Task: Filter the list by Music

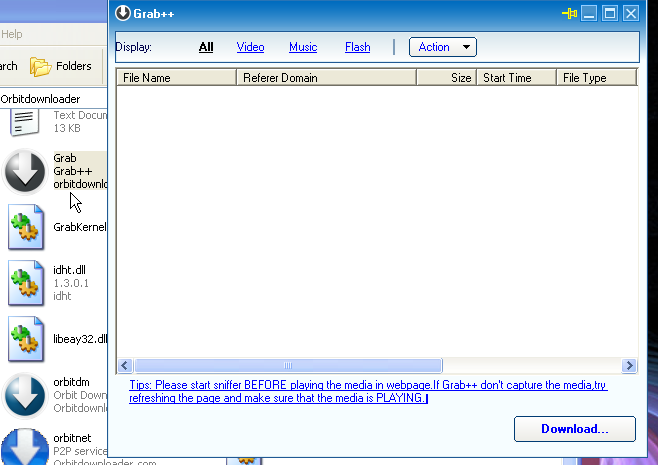Action: point(303,47)
